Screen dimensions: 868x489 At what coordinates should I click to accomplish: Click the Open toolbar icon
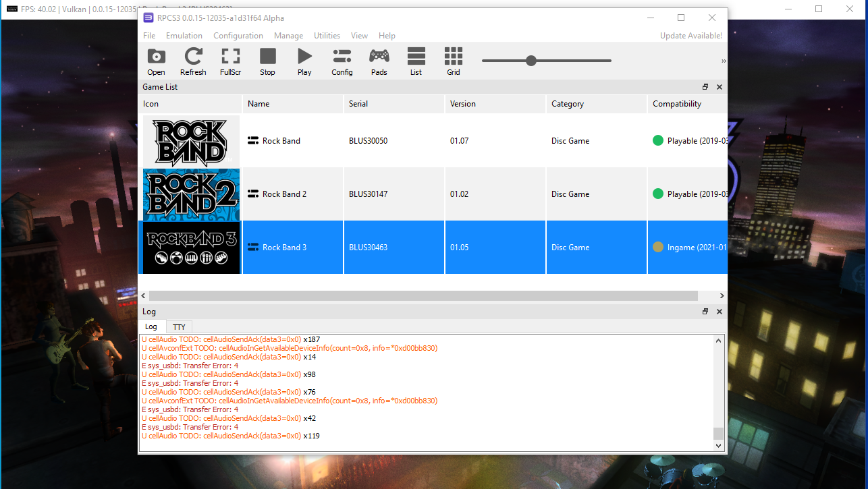(x=156, y=61)
